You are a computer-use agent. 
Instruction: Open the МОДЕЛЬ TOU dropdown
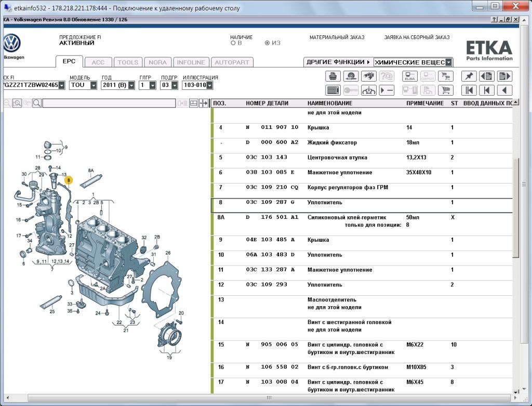click(94, 85)
